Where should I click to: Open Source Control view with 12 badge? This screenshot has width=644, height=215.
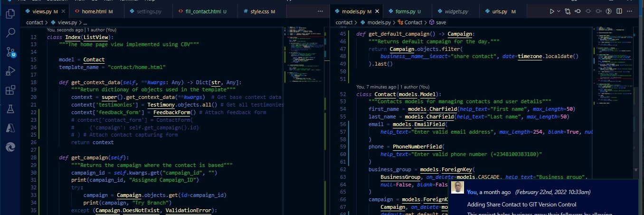point(10,52)
